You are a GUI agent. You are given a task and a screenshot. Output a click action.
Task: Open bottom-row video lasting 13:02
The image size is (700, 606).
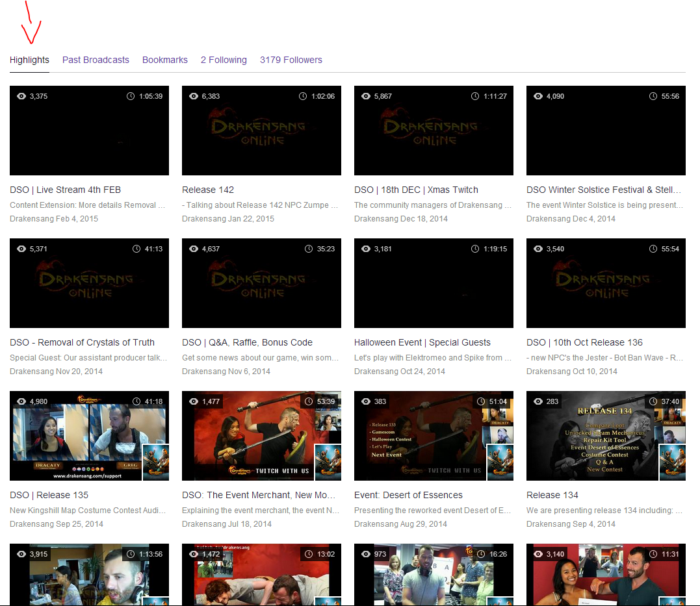tap(262, 575)
